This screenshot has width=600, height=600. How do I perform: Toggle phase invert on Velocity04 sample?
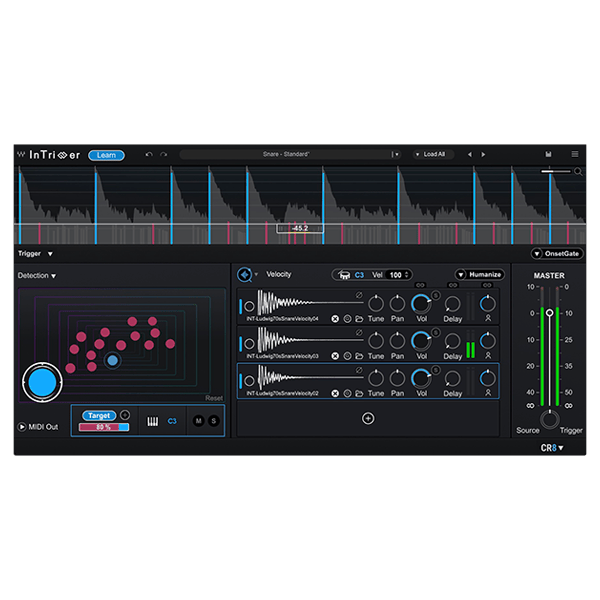point(359,295)
